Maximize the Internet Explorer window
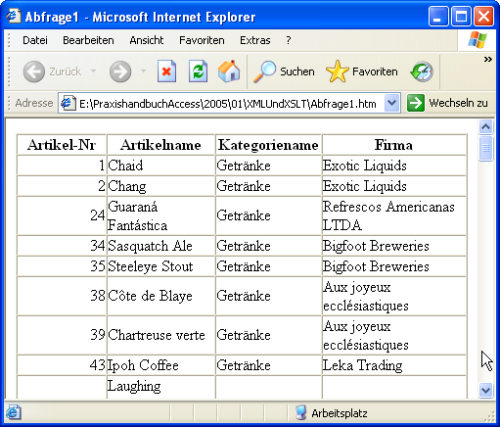This screenshot has height=427, width=500. (461, 16)
